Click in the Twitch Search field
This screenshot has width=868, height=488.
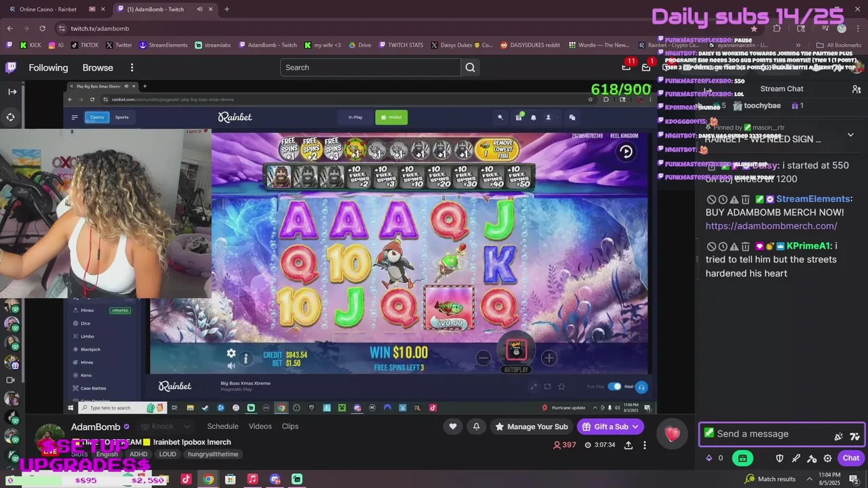coord(370,68)
